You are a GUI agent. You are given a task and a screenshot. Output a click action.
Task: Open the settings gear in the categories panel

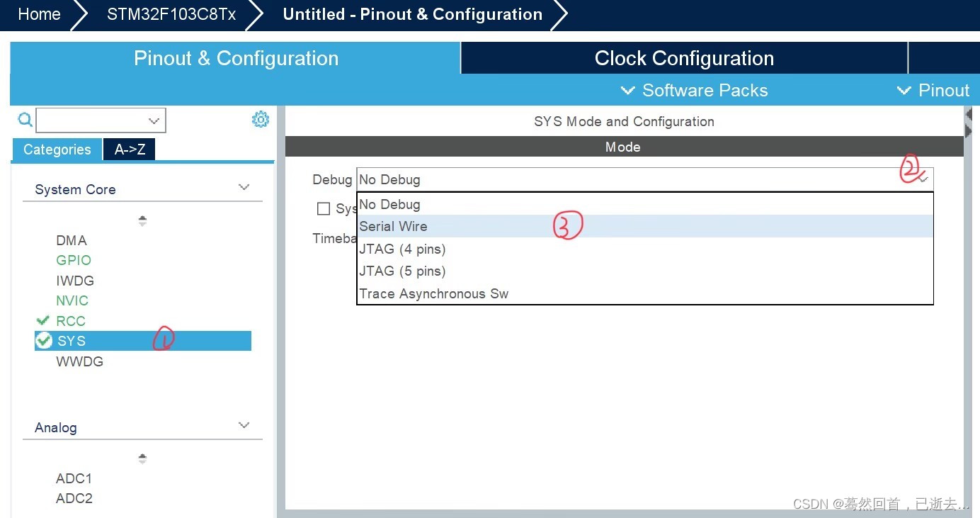(x=261, y=119)
